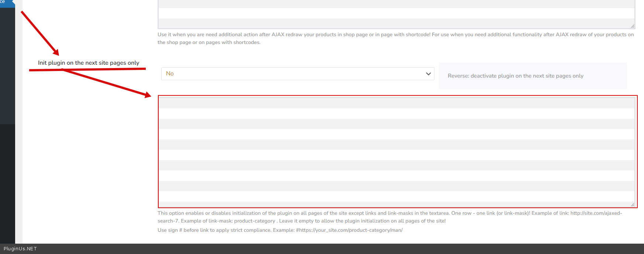The height and width of the screenshot is (254, 644).
Task: Click the "Init plugin on the next site pages only" label
Action: coord(89,63)
